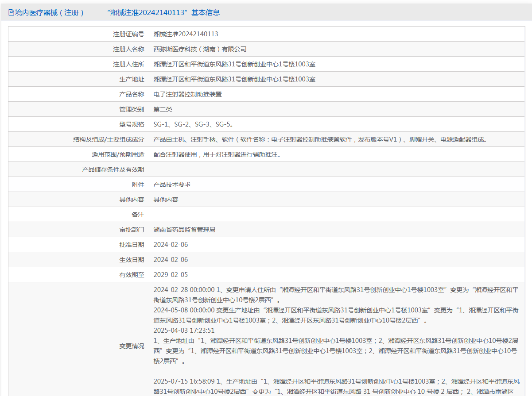
Task: Click the 注册人住所 address value
Action: pos(234,64)
